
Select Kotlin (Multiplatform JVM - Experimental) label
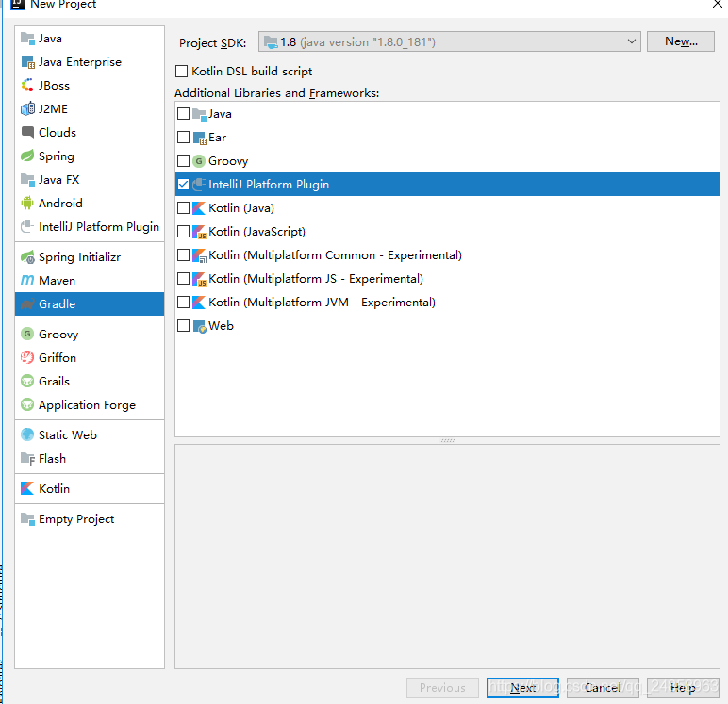click(323, 303)
